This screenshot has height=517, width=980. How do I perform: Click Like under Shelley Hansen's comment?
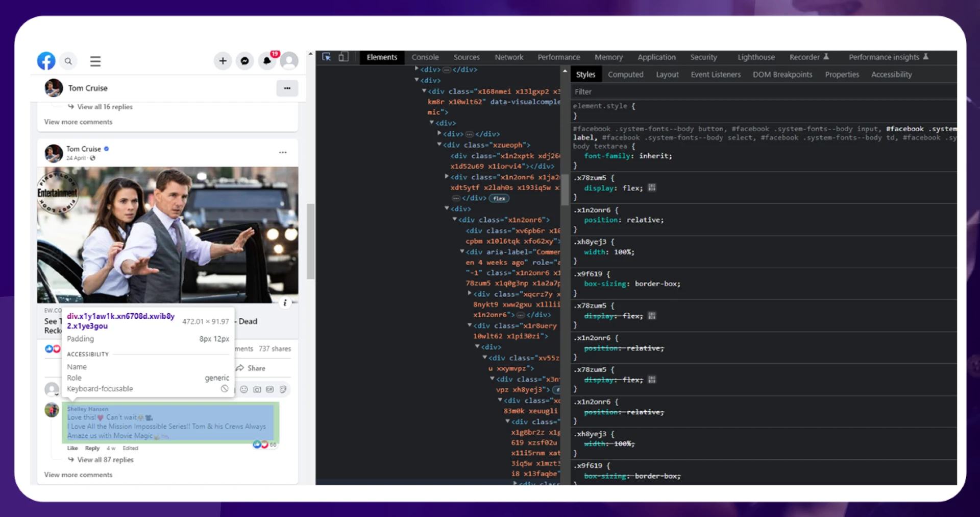click(x=72, y=448)
